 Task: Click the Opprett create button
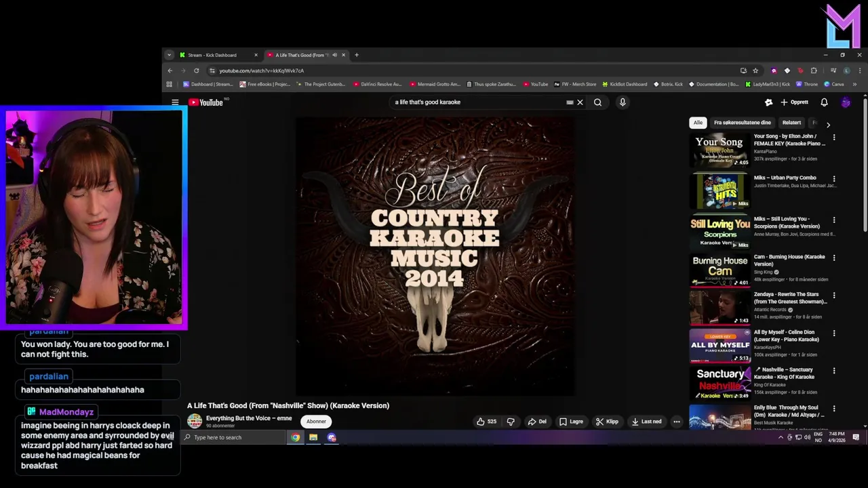pyautogui.click(x=795, y=102)
